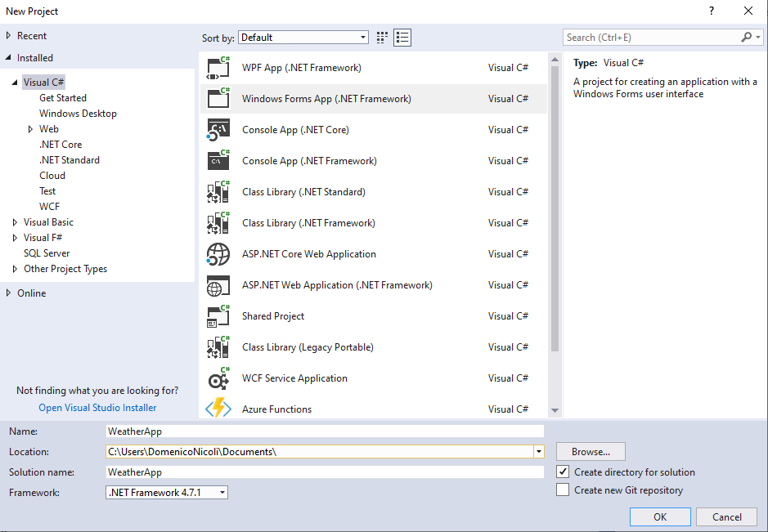The width and height of the screenshot is (768, 532).
Task: Switch to small icons list view
Action: point(402,38)
